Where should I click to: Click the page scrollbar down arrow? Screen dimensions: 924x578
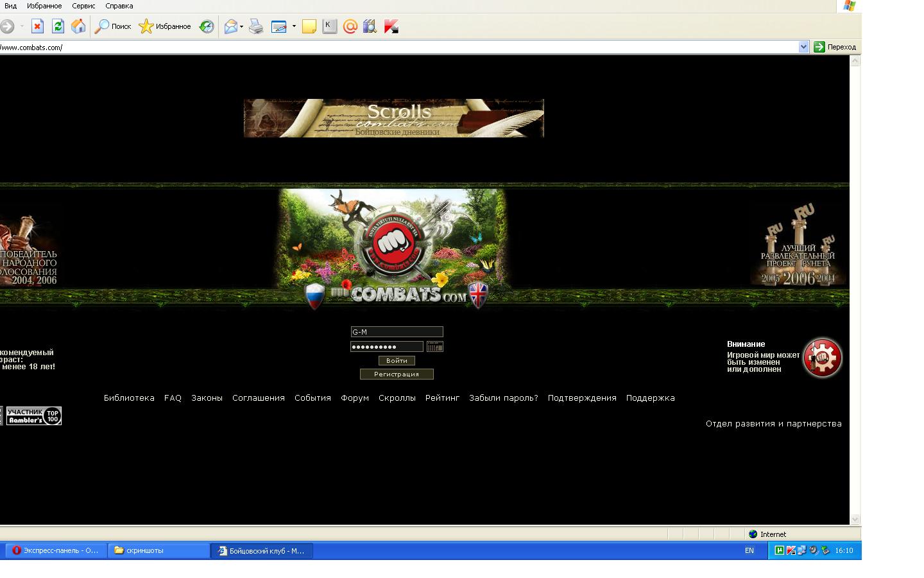(855, 519)
